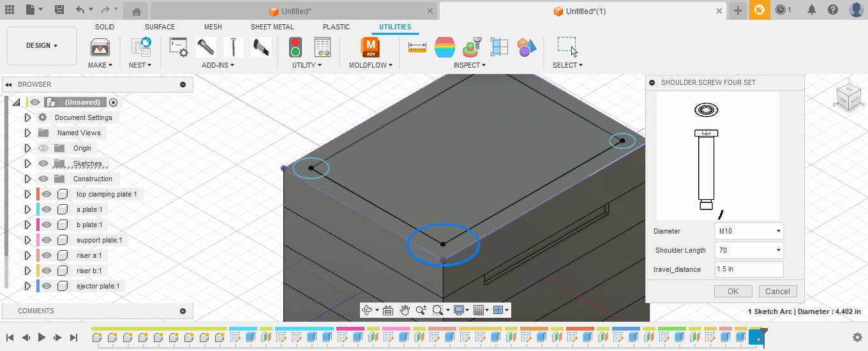
Task: Switch to the Plastic tab
Action: 336,27
